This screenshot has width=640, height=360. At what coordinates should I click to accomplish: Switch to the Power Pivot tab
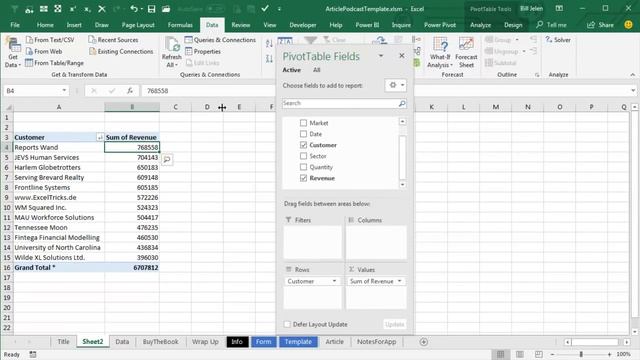[x=440, y=25]
